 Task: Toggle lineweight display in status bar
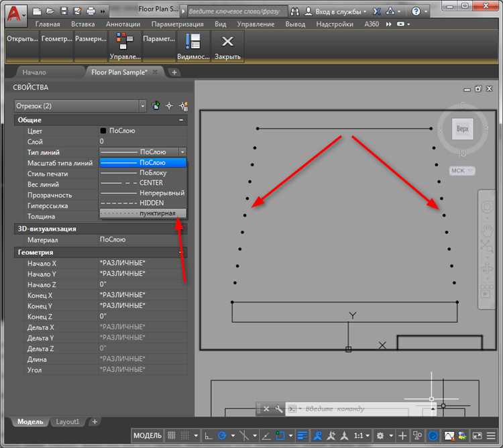pyautogui.click(x=302, y=435)
